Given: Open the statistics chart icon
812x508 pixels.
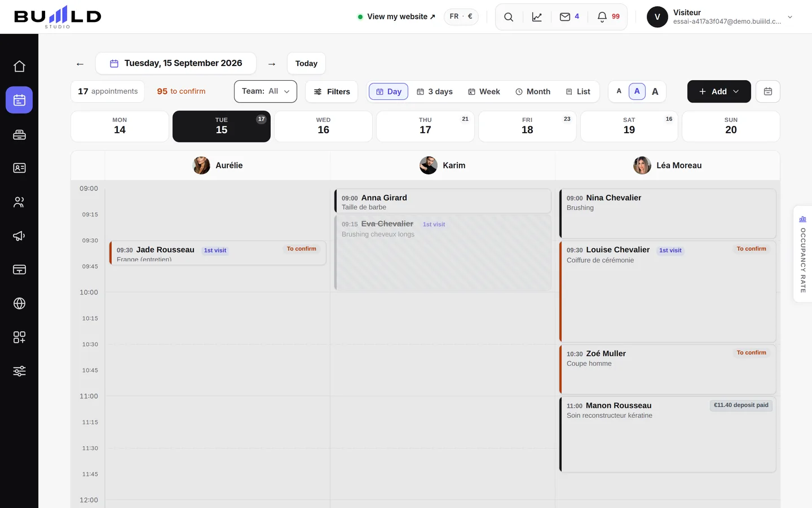Looking at the screenshot, I should pos(537,17).
